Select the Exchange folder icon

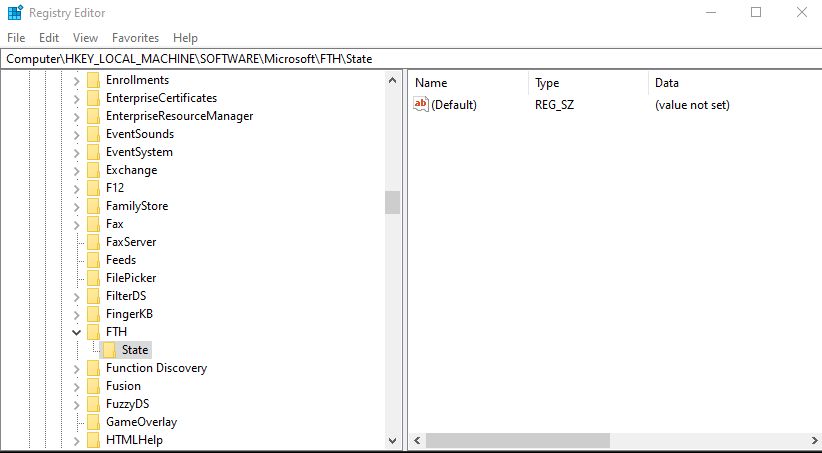coord(93,170)
